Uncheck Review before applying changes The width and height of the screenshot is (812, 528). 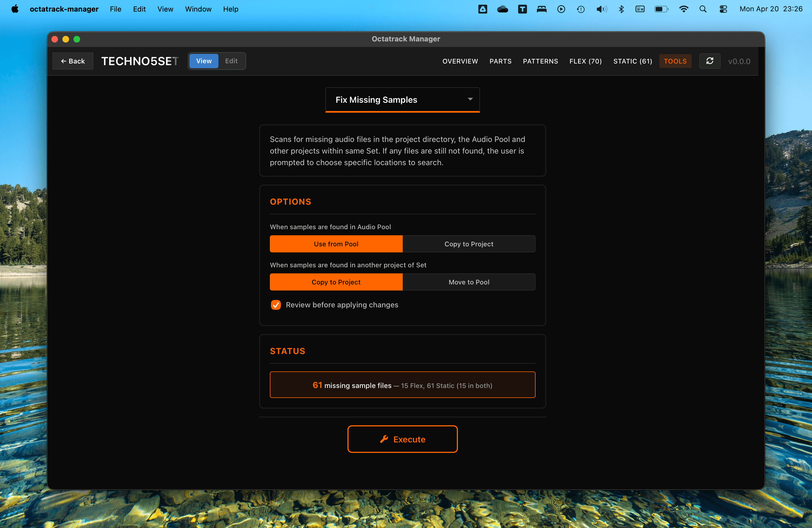[x=276, y=305]
